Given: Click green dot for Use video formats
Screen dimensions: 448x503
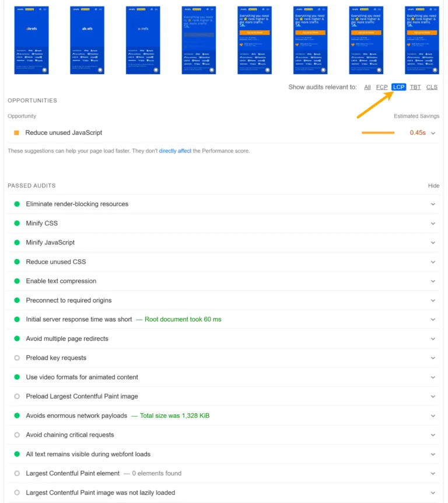Looking at the screenshot, I should click(x=17, y=377).
